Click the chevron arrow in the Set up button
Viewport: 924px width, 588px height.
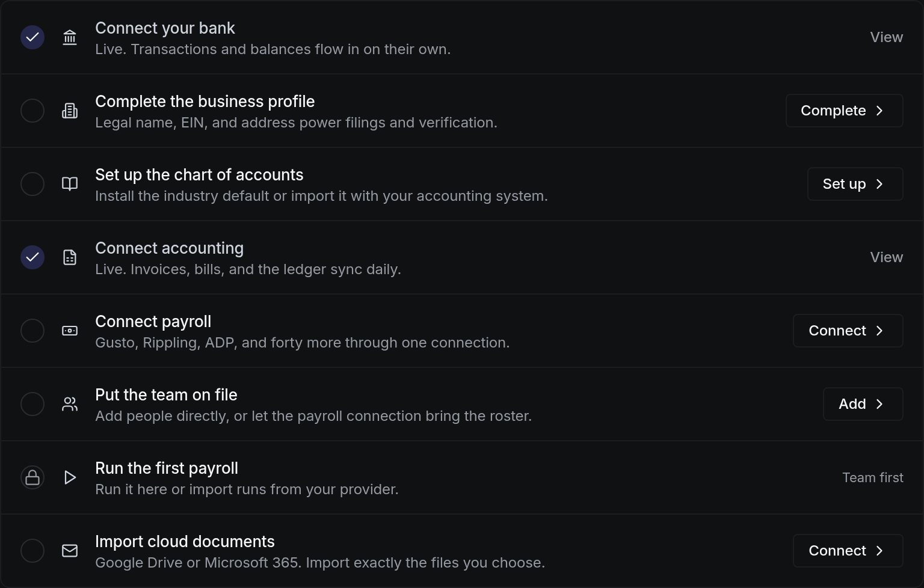pos(879,184)
